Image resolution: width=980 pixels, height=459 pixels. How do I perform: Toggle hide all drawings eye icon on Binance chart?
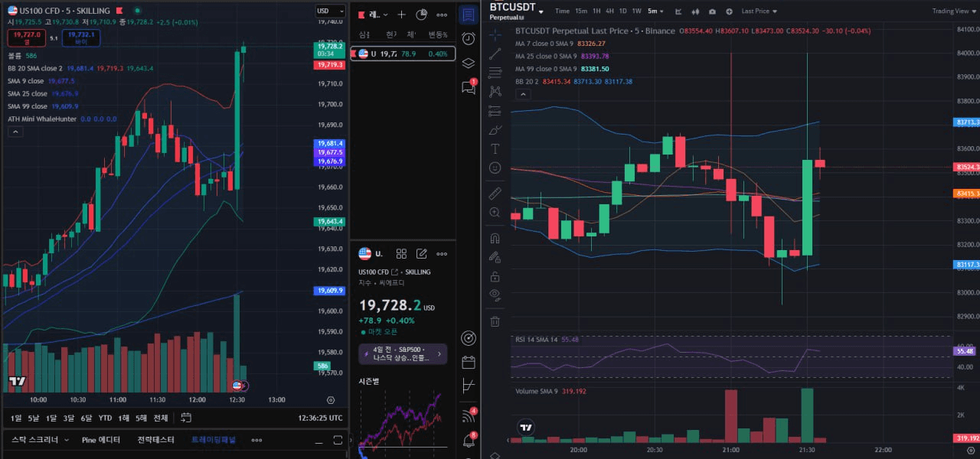[x=495, y=294]
